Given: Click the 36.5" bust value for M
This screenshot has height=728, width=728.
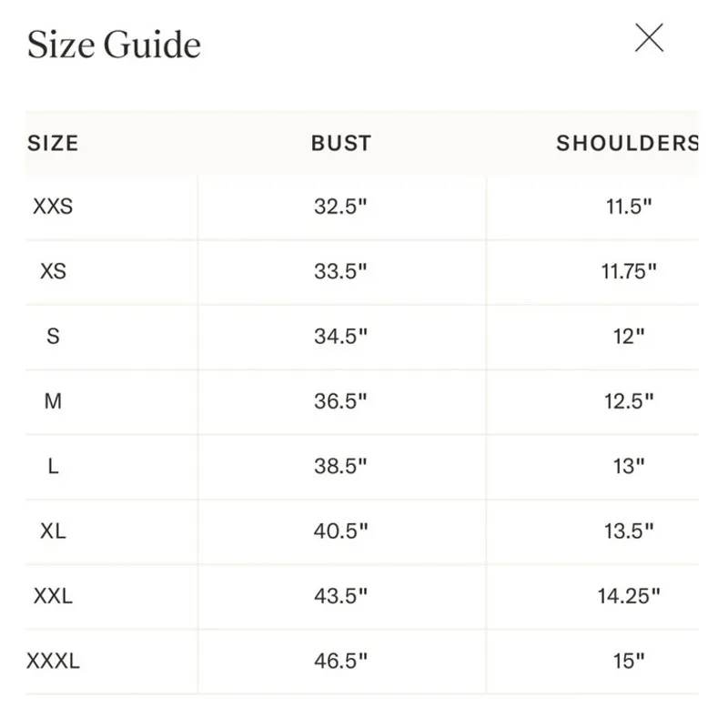Looking at the screenshot, I should pos(341,400).
